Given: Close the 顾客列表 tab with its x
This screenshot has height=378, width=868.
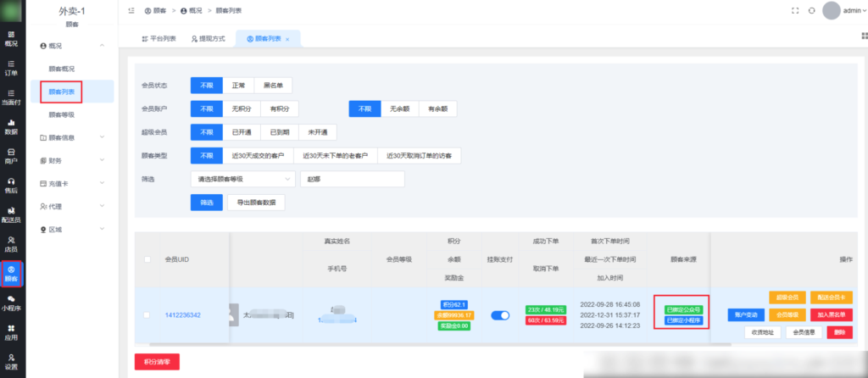Looking at the screenshot, I should tap(287, 39).
